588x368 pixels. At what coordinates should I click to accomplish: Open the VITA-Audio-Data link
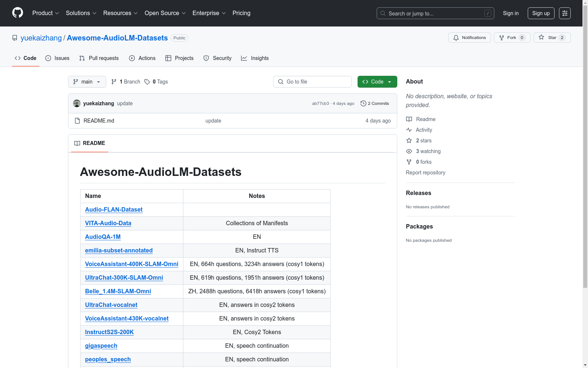pos(108,223)
